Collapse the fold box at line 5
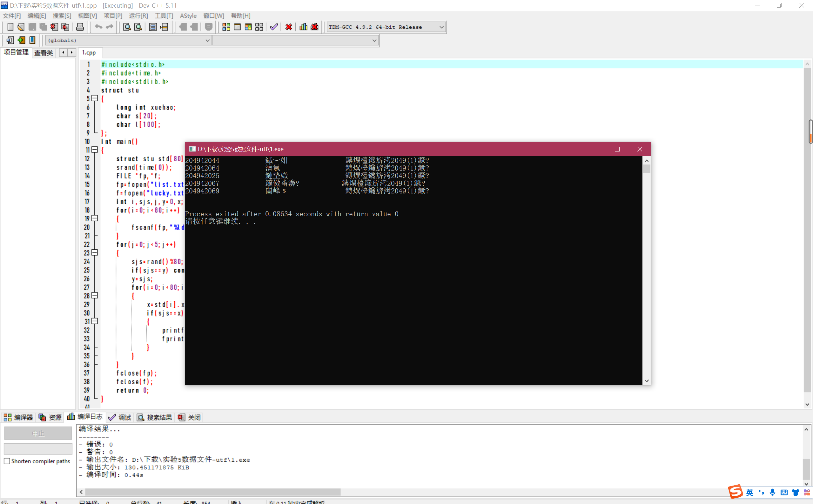813x504 pixels. 95,98
